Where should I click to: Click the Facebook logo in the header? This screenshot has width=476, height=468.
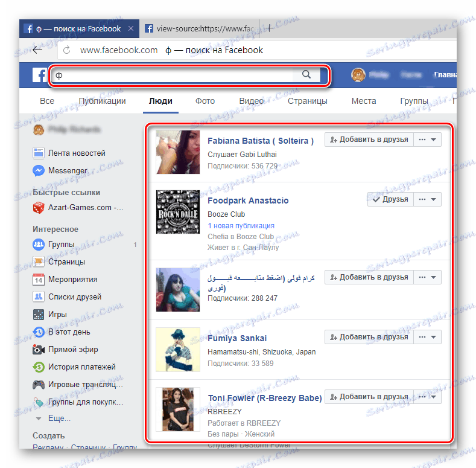coord(39,75)
